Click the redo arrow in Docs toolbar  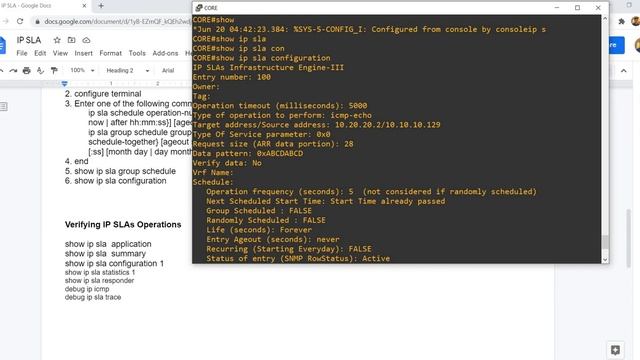click(x=13, y=71)
